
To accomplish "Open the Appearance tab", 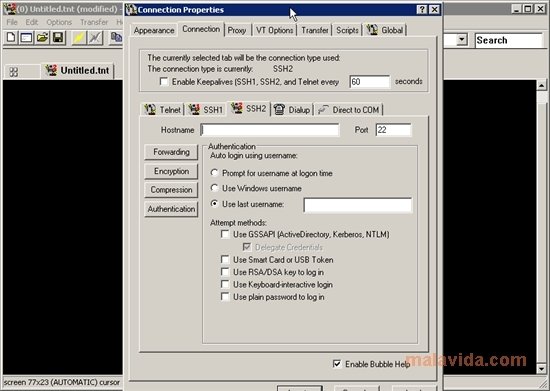I will [154, 31].
